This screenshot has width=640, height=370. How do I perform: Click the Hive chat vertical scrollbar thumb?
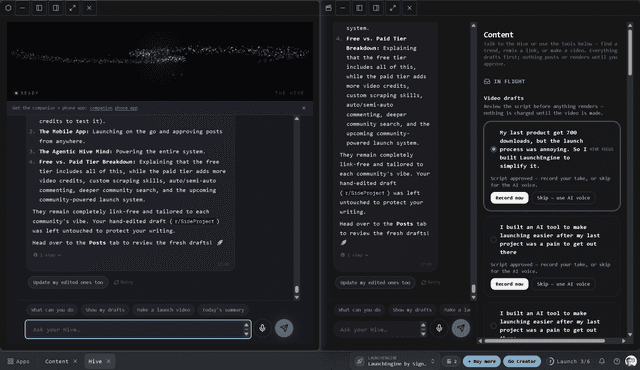pos(297,289)
